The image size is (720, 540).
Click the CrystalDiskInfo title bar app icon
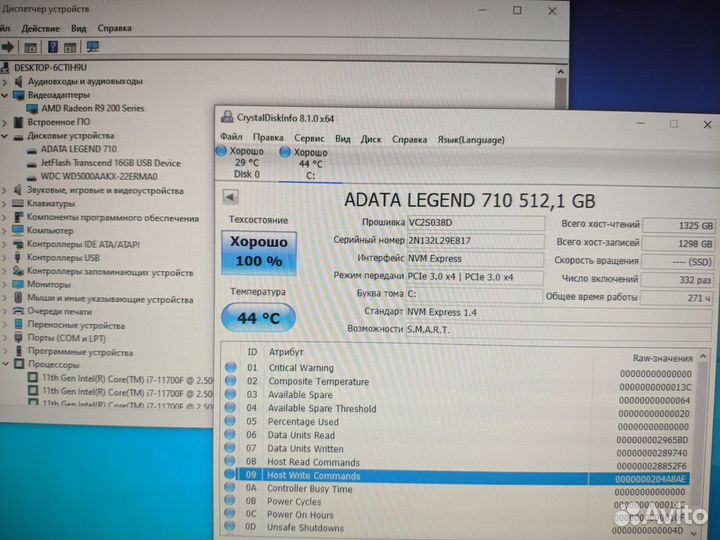[226, 117]
